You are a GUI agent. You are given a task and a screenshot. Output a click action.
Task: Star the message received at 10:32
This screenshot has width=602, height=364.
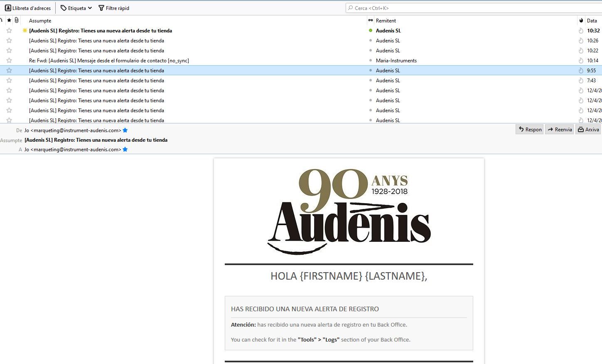tap(9, 30)
